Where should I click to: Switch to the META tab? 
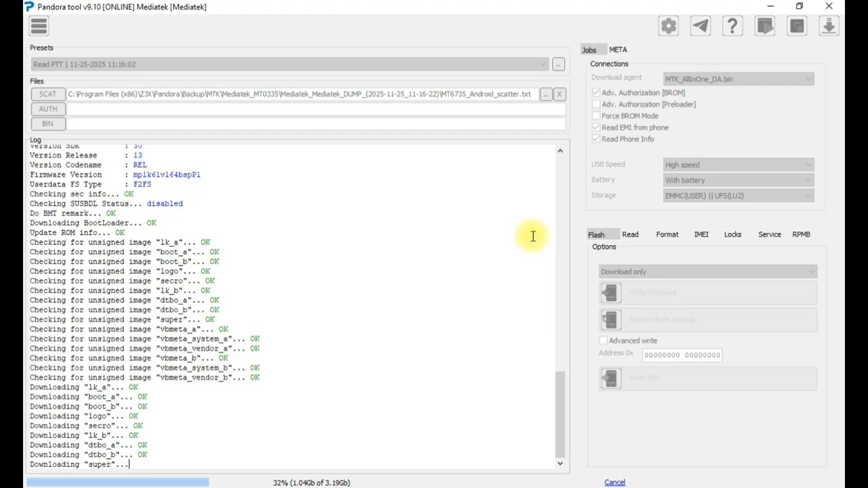(x=618, y=49)
